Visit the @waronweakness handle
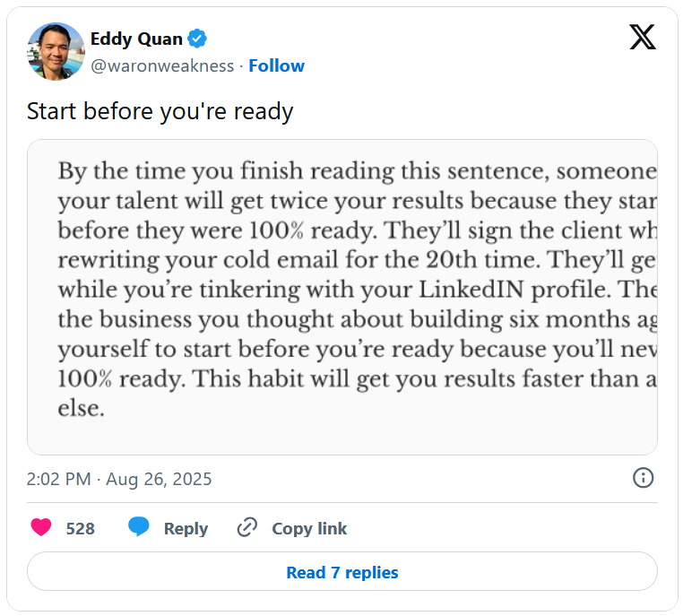Screen dimensions: 683x616 (162, 65)
